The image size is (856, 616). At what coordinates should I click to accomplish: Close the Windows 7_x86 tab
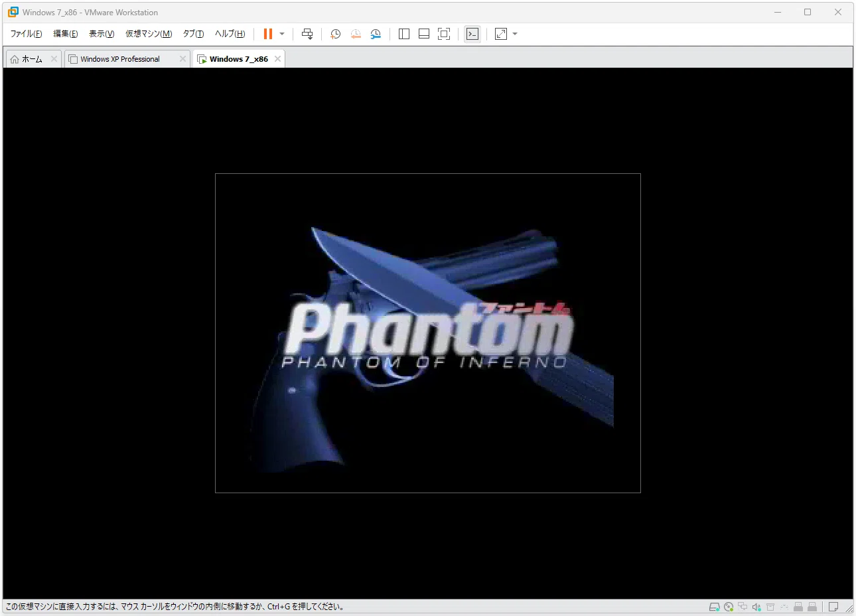(277, 59)
